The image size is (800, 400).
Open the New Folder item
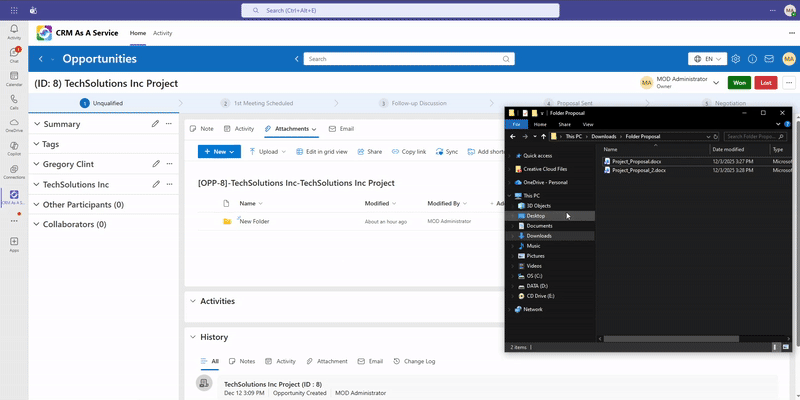point(255,221)
